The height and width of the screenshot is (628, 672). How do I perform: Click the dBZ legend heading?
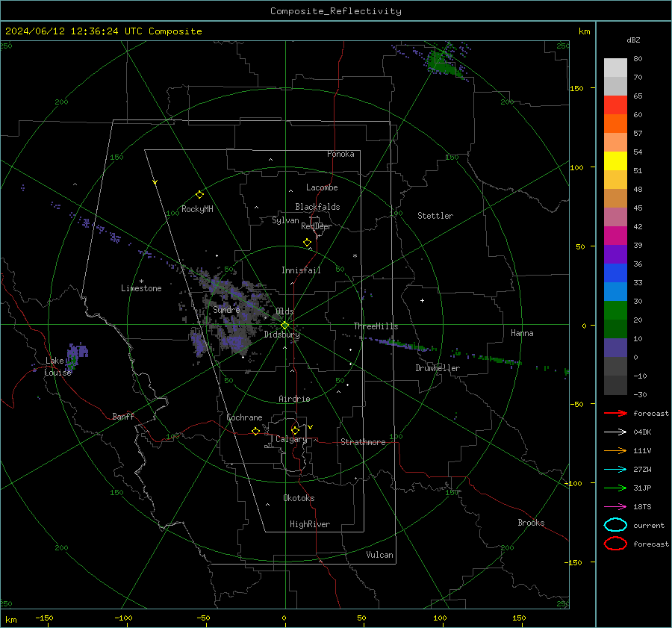[x=633, y=40]
